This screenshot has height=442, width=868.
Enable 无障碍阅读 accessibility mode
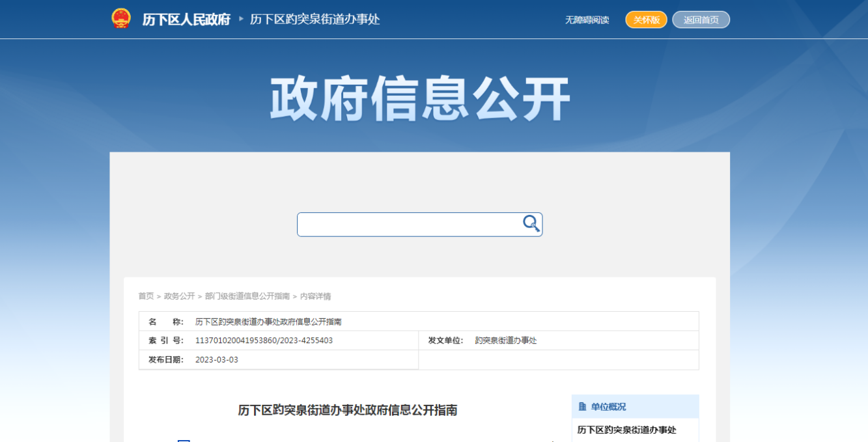coord(587,20)
